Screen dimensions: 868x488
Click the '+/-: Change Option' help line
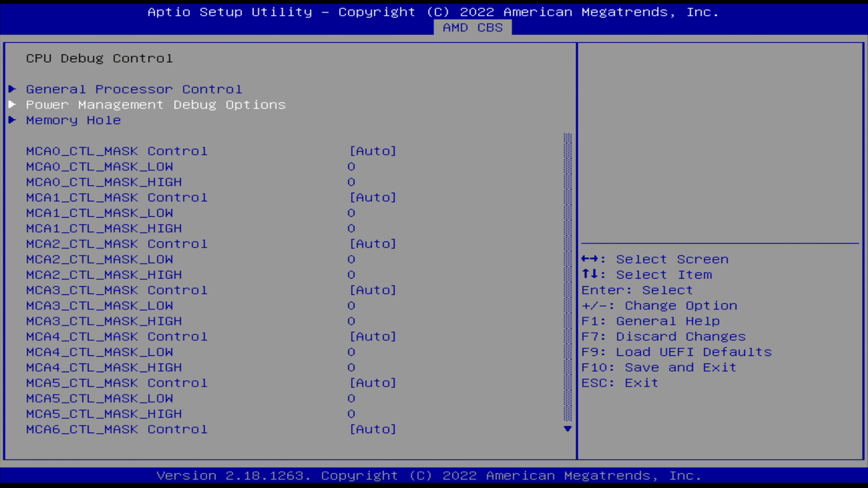click(x=659, y=306)
